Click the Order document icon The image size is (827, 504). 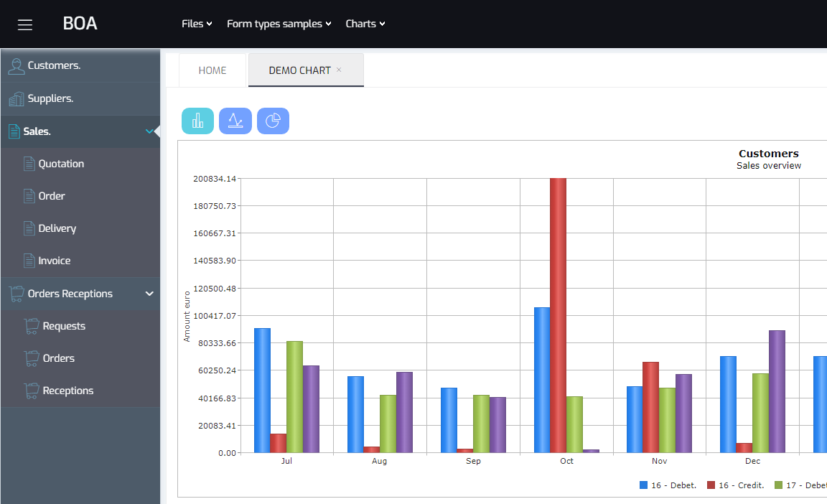pyautogui.click(x=29, y=196)
